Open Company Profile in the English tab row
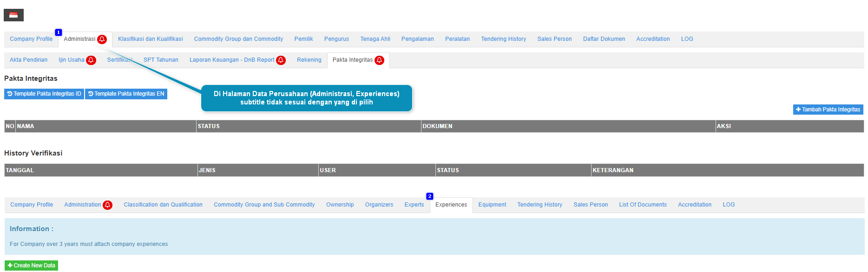This screenshot has width=868, height=272. (32, 205)
